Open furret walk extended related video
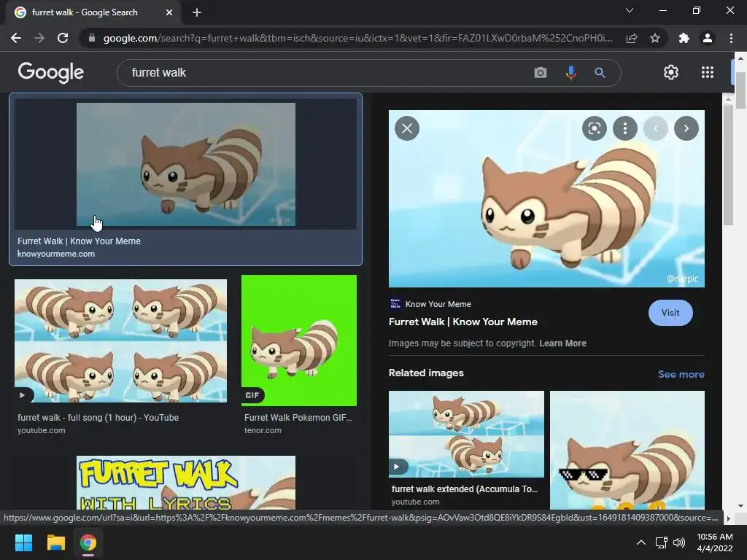 pos(466,434)
